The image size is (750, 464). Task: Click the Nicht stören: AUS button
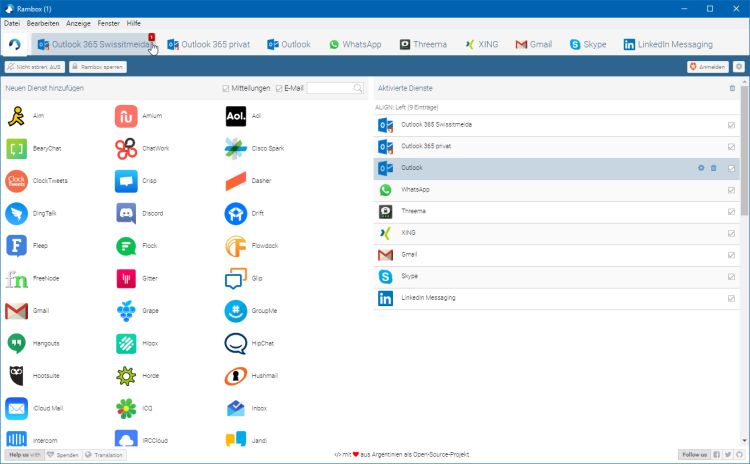tap(34, 67)
